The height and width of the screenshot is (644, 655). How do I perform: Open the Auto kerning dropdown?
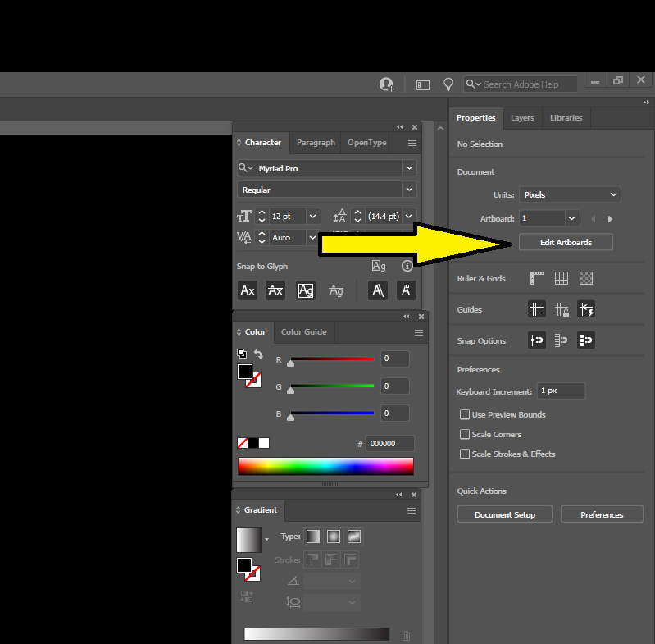312,237
